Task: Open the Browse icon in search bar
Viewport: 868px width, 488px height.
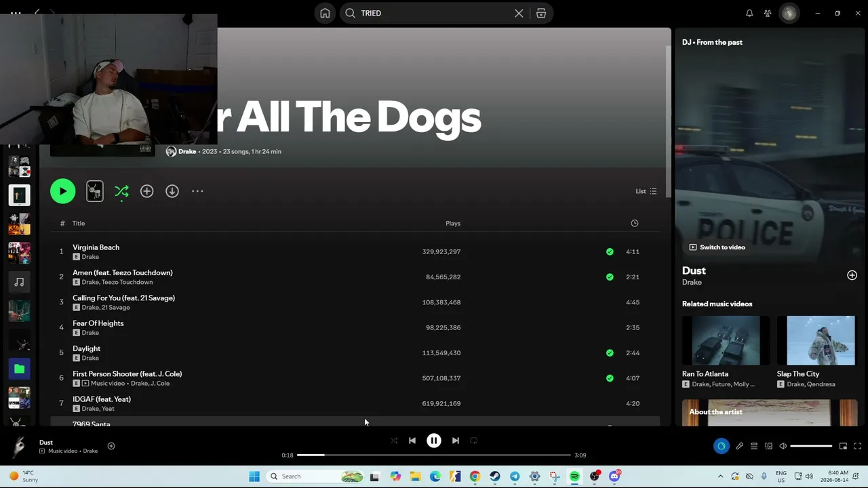Action: (x=541, y=13)
